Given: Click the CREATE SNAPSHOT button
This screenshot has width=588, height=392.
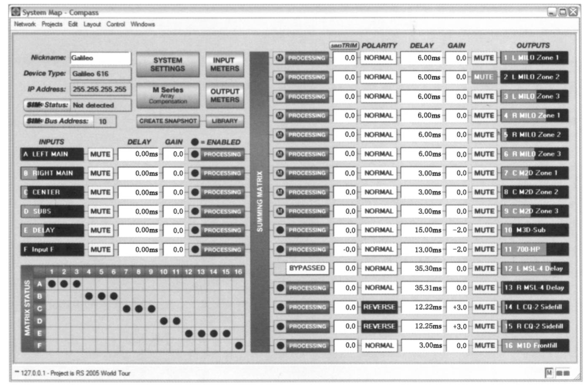Looking at the screenshot, I should pos(168,121).
